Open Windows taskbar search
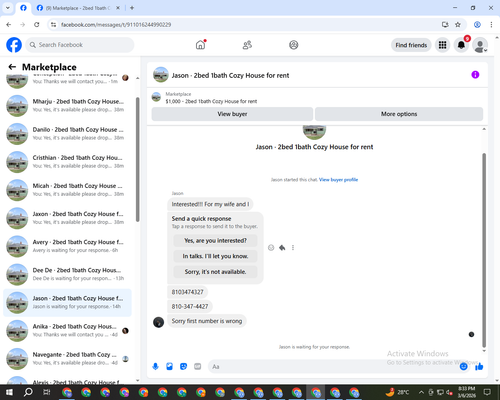500x400 pixels. [x=28, y=392]
